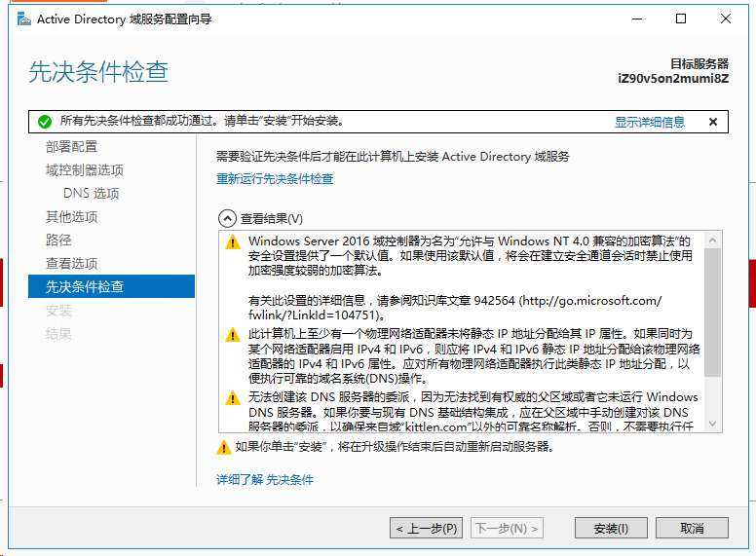Dismiss the prerequisites passed notification bar
The height and width of the screenshot is (556, 756).
pos(713,122)
